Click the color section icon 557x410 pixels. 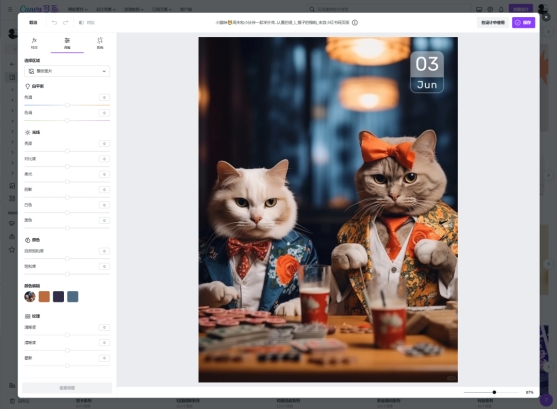click(x=27, y=240)
